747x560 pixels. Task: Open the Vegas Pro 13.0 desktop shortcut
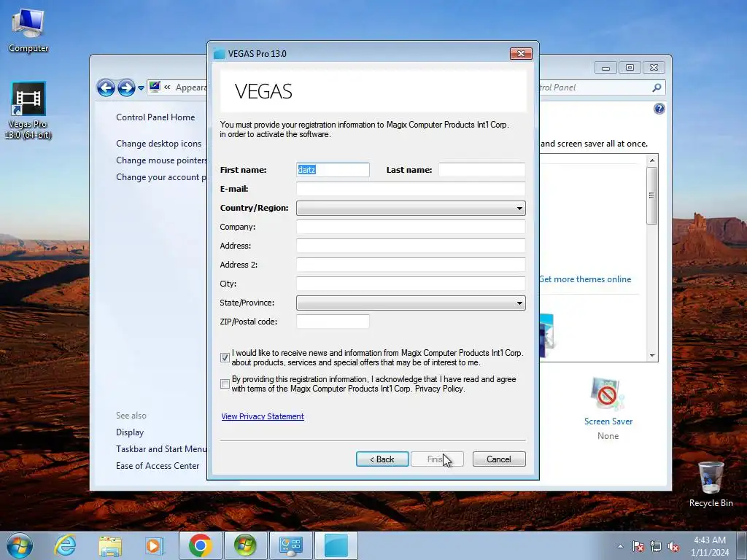pyautogui.click(x=28, y=111)
